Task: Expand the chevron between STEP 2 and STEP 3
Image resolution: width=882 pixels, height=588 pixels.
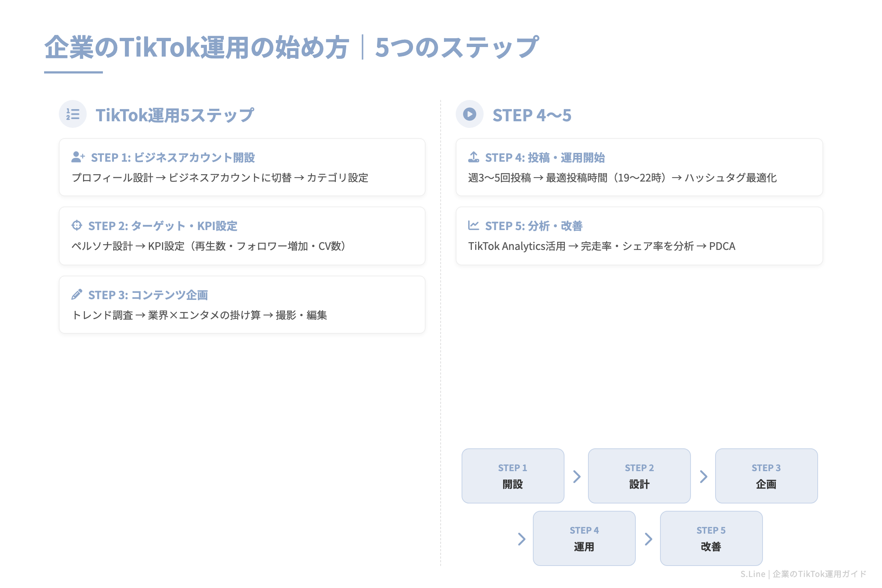Action: pos(703,476)
